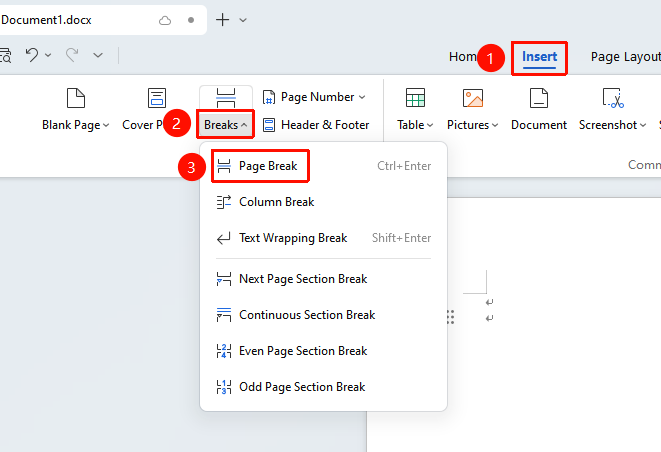Image resolution: width=661 pixels, height=452 pixels.
Task: Click the Undo arrow icon
Action: [x=32, y=55]
